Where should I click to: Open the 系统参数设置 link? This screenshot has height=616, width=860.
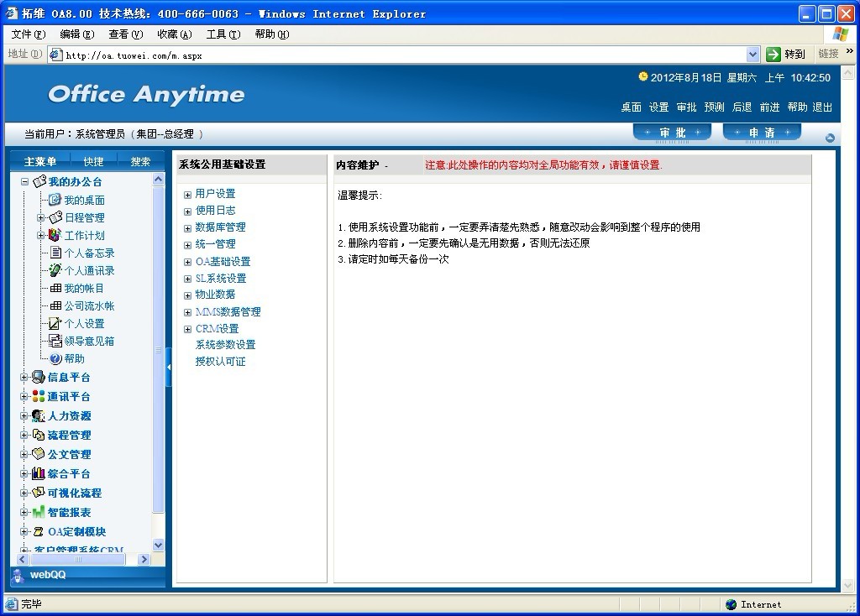[225, 345]
